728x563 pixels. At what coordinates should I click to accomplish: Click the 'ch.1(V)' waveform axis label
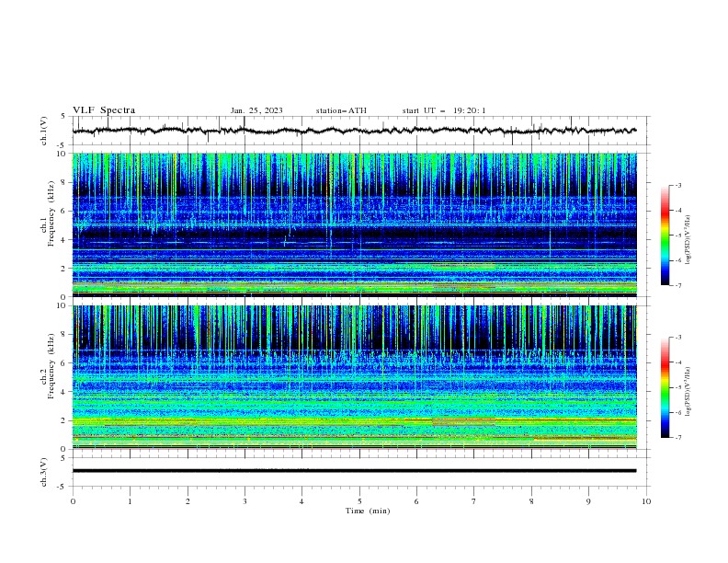44,131
